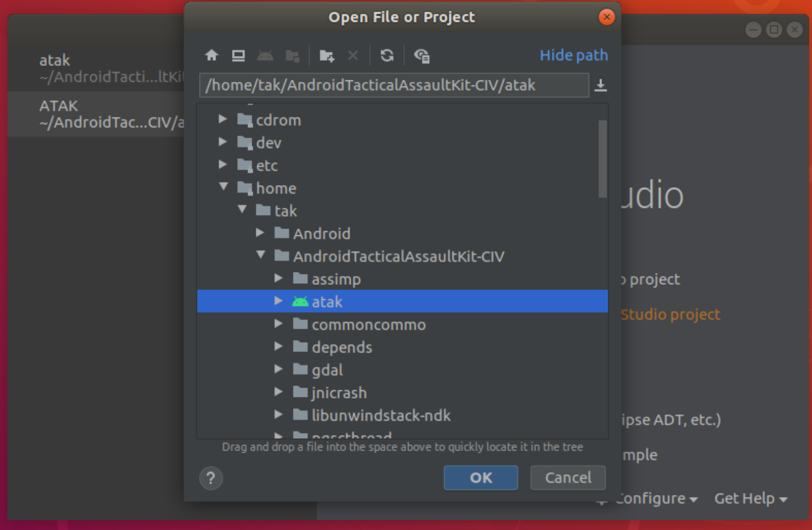Maximize the Android Studio welcome window
This screenshot has width=812, height=530.
click(774, 30)
